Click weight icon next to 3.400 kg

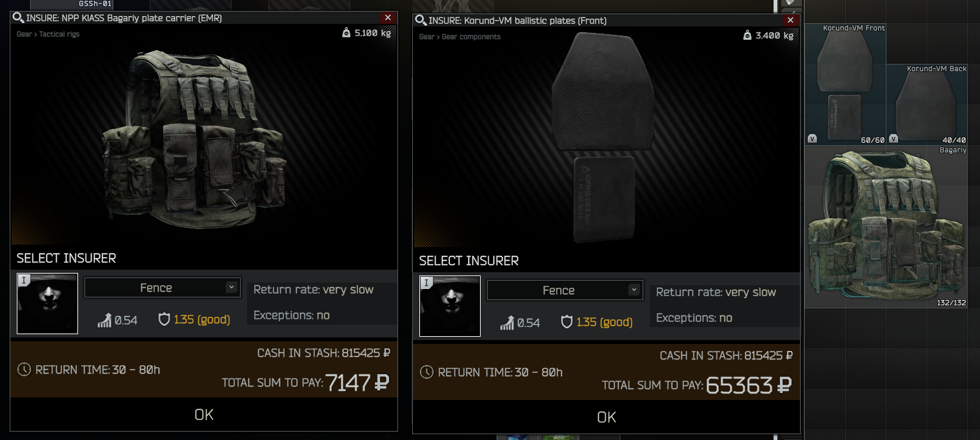point(748,35)
